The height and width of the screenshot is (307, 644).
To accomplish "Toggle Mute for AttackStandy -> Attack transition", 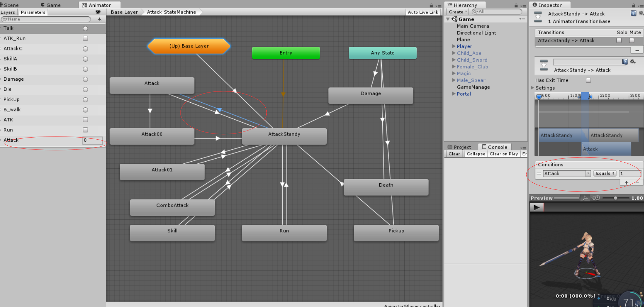I will tap(631, 40).
